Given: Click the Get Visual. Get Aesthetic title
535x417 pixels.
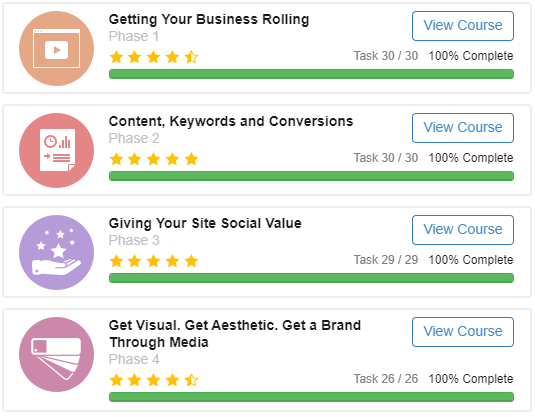Looking at the screenshot, I should [235, 334].
